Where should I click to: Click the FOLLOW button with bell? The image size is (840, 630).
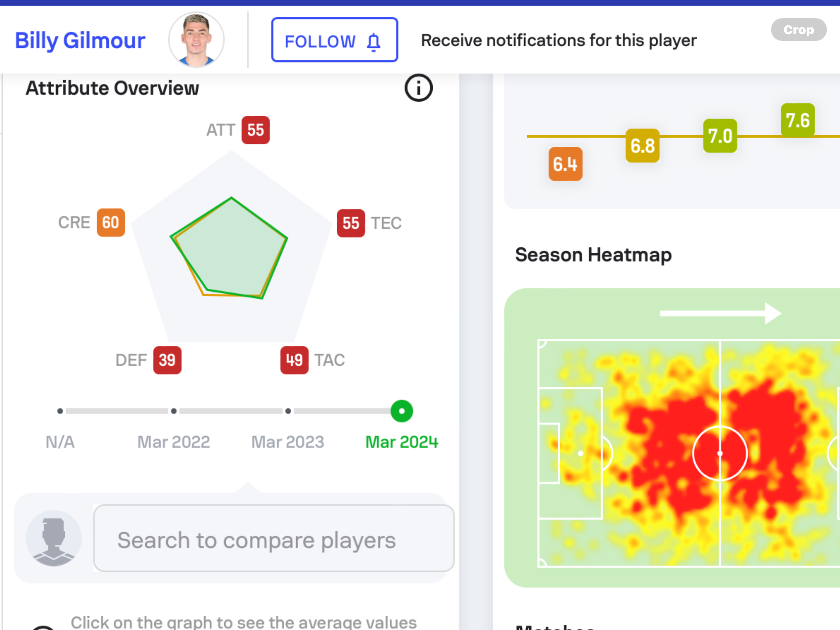[x=334, y=40]
